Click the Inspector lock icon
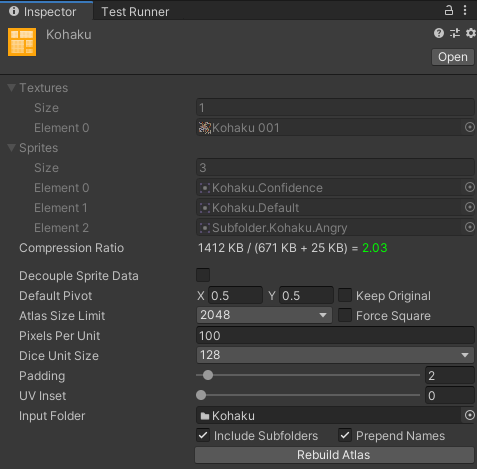The height and width of the screenshot is (469, 477). click(x=449, y=11)
